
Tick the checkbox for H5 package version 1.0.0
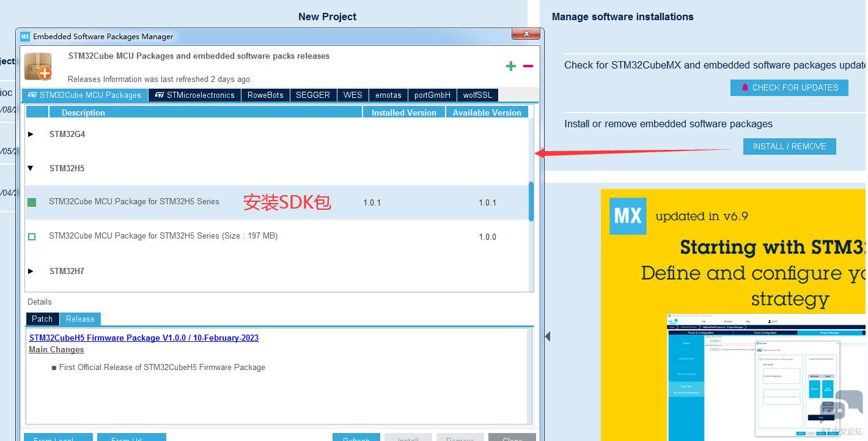32,236
